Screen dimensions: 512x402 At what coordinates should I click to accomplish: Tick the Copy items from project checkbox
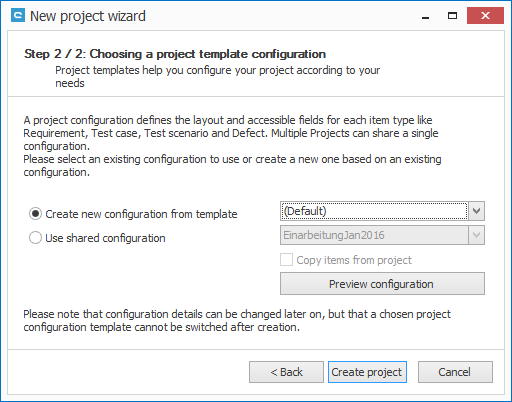[x=286, y=260]
